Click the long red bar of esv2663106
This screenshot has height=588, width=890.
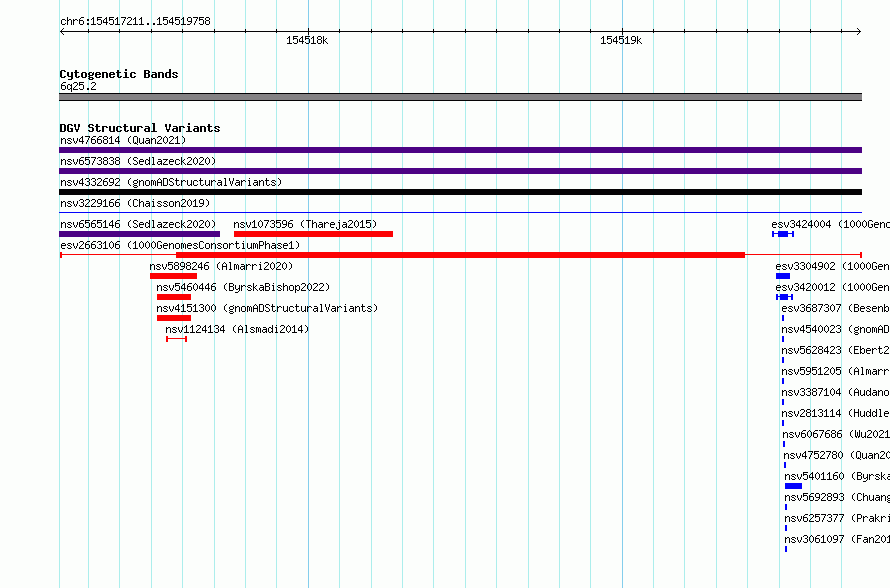click(x=460, y=255)
